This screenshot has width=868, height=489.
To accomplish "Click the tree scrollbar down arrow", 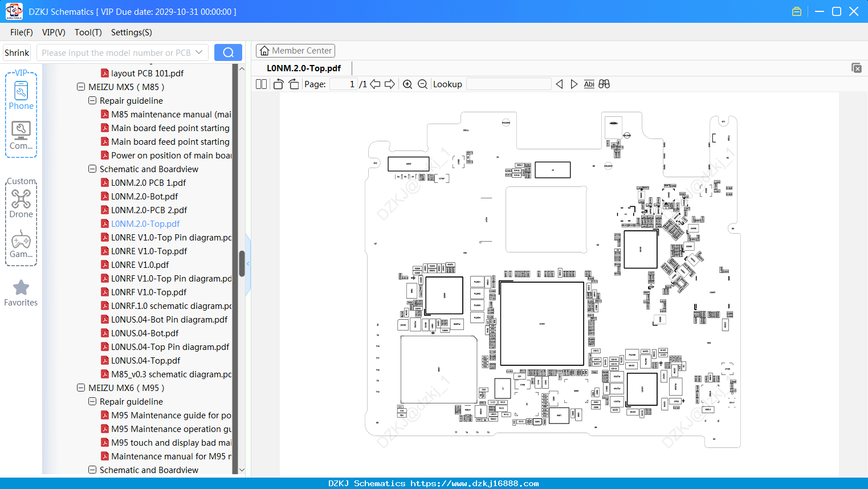I will click(x=242, y=470).
